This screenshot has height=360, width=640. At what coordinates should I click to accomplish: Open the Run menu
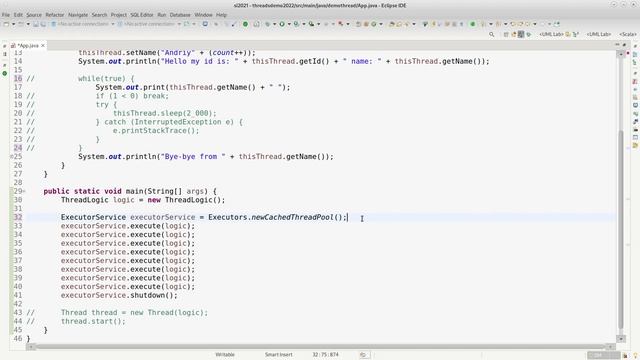click(x=162, y=15)
